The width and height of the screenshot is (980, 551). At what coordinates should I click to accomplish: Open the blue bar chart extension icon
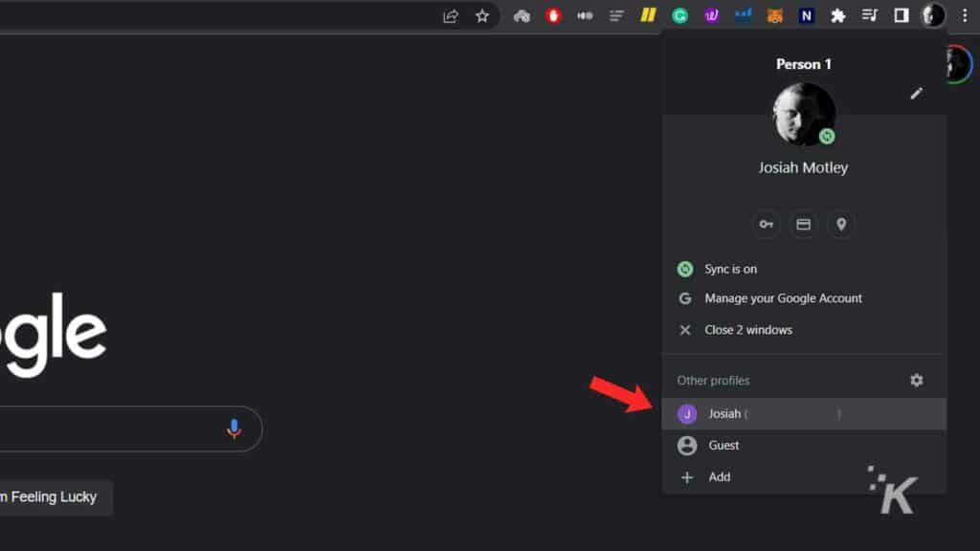743,15
